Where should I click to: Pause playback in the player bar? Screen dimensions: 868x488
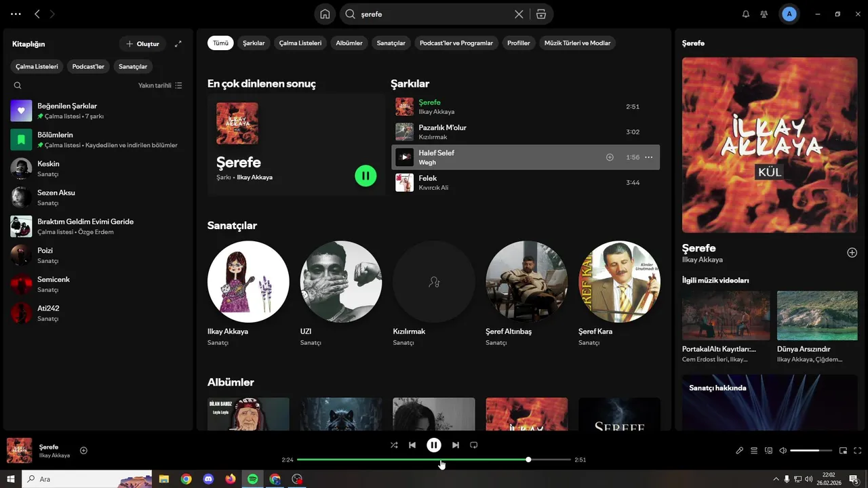pyautogui.click(x=434, y=445)
